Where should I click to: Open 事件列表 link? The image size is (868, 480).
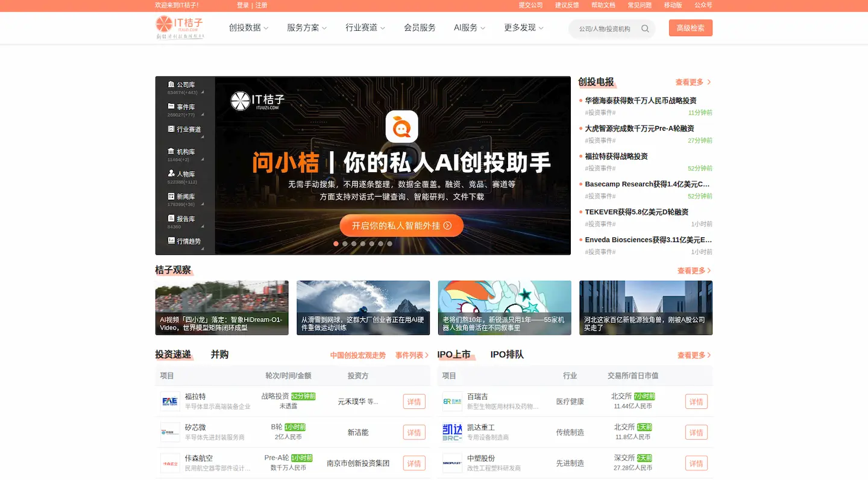click(412, 355)
